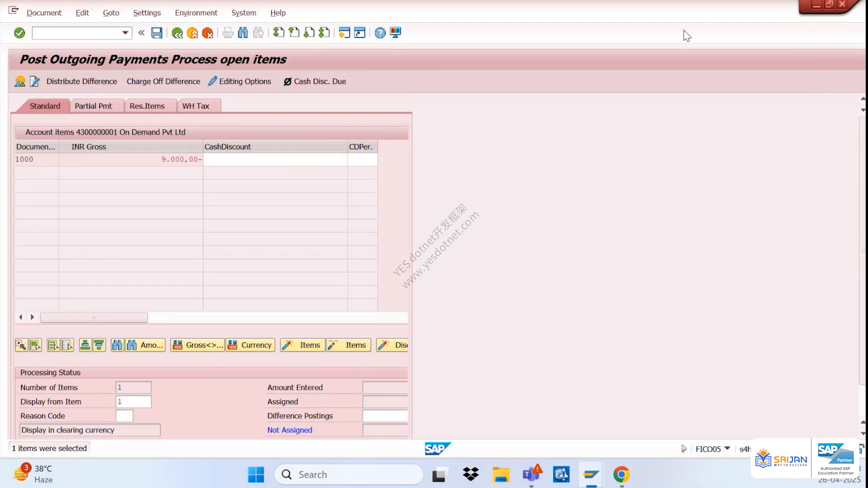The height and width of the screenshot is (488, 868).
Task: Save using the floppy disk icon
Action: tap(156, 33)
